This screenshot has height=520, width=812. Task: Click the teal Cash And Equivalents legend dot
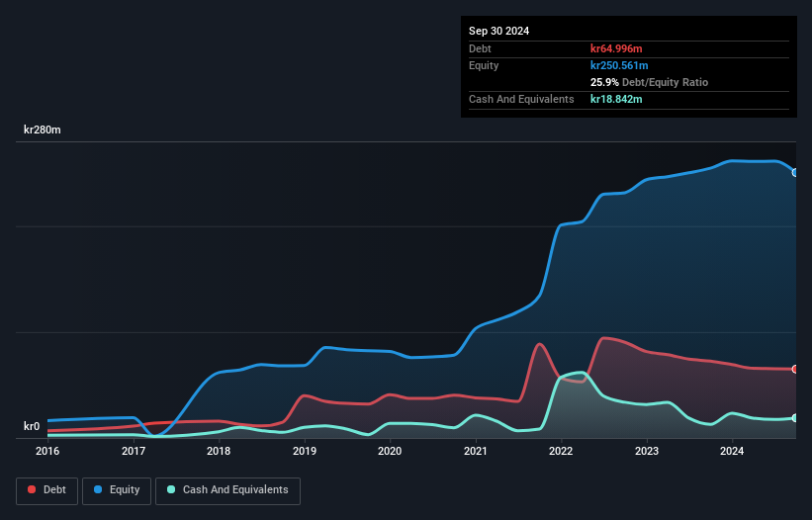pyautogui.click(x=171, y=489)
